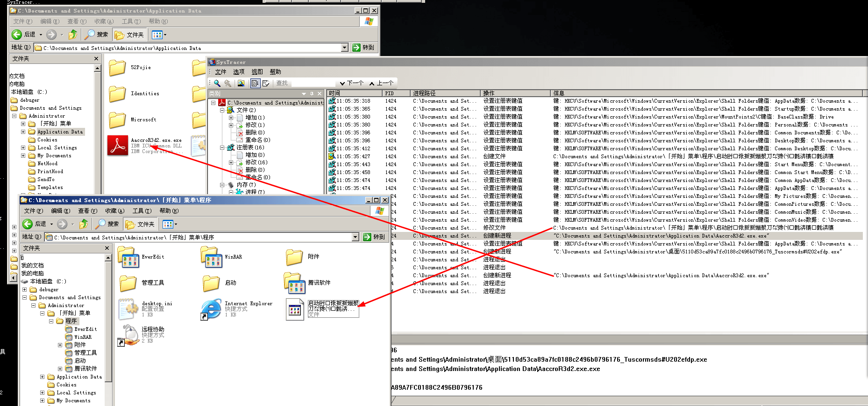
Task: Click the 时间 column header
Action: pyautogui.click(x=354, y=93)
